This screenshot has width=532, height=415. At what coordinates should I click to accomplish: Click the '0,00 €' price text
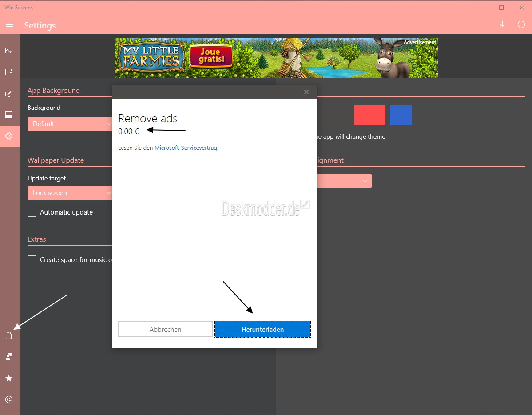pos(128,132)
